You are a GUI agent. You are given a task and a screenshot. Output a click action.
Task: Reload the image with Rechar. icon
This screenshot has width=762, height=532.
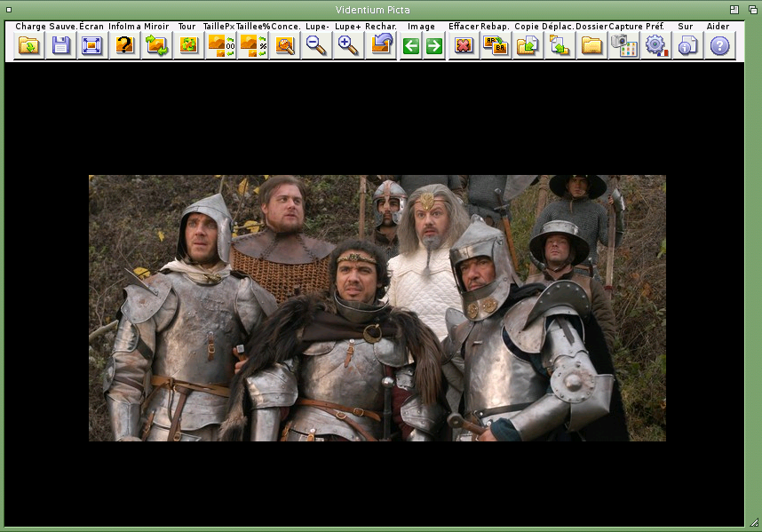pyautogui.click(x=381, y=45)
